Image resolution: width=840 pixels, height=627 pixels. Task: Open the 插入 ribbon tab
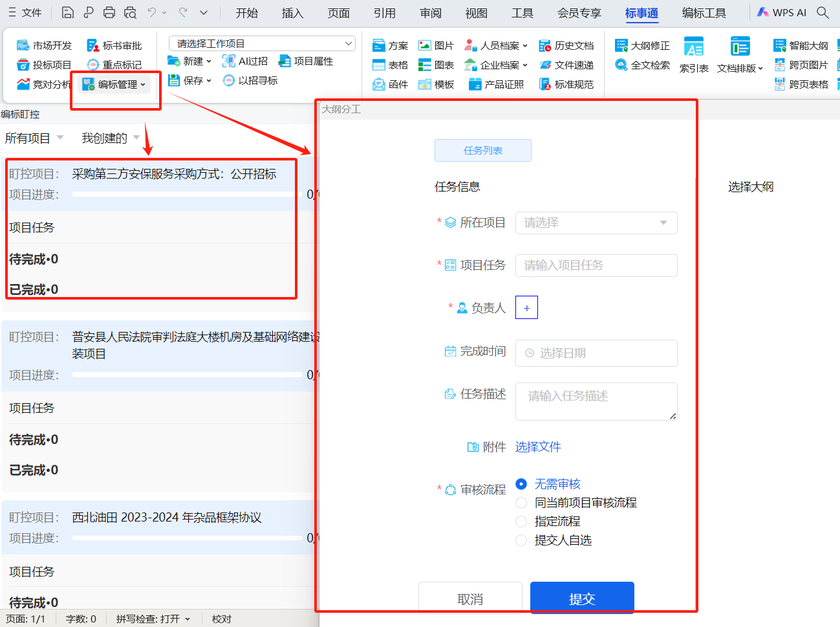coord(292,13)
